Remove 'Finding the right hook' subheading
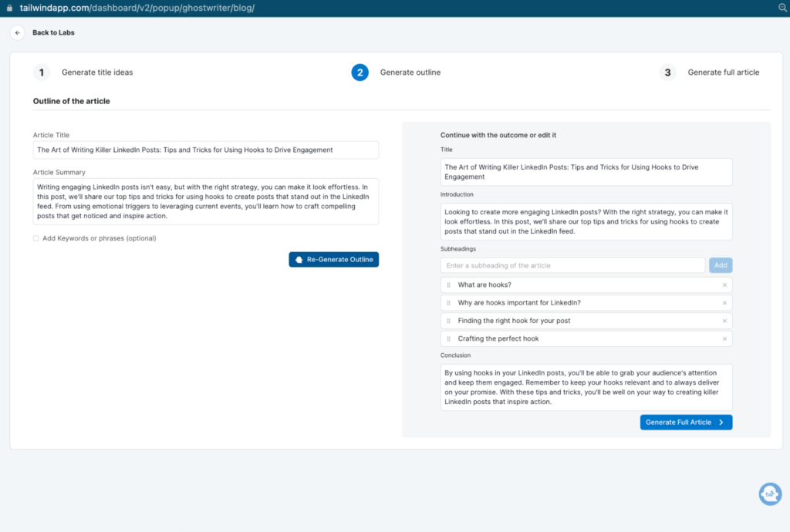 [x=724, y=321]
